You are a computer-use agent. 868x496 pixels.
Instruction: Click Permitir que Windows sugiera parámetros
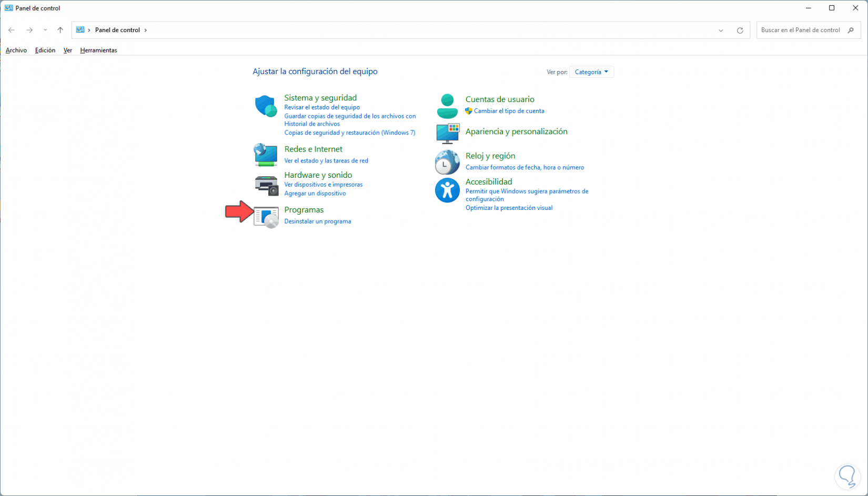[x=527, y=195]
